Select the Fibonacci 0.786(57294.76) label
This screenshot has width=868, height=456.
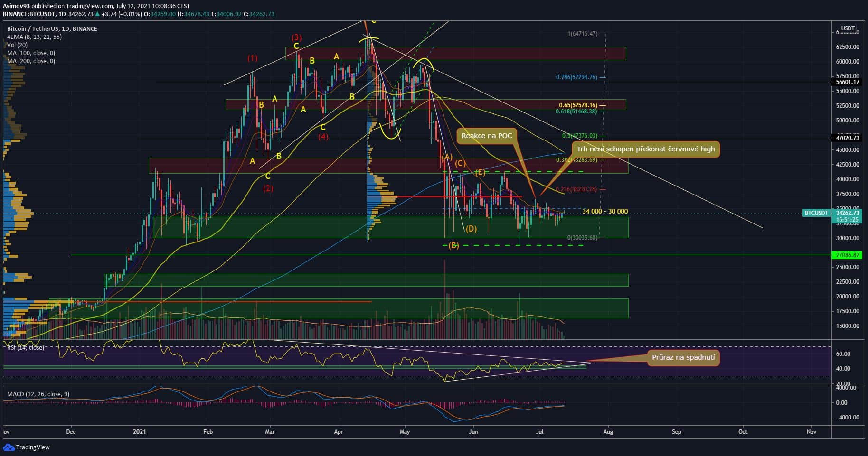pyautogui.click(x=577, y=77)
